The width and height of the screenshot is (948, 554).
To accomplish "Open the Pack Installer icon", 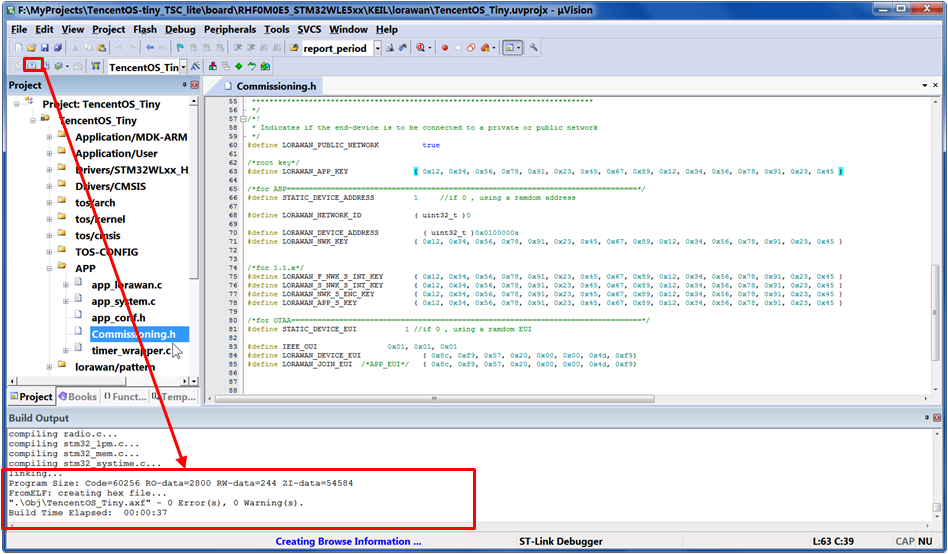I will click(265, 66).
